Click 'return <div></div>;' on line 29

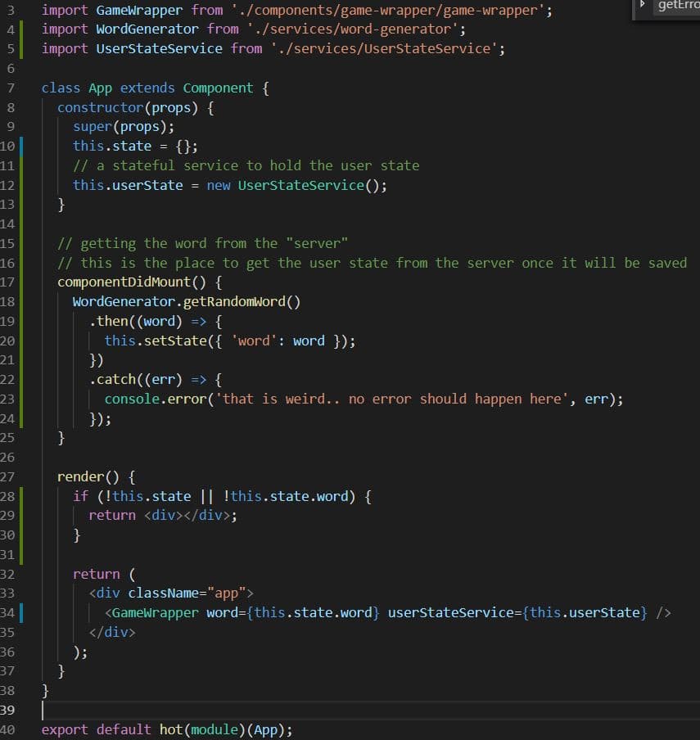point(163,516)
